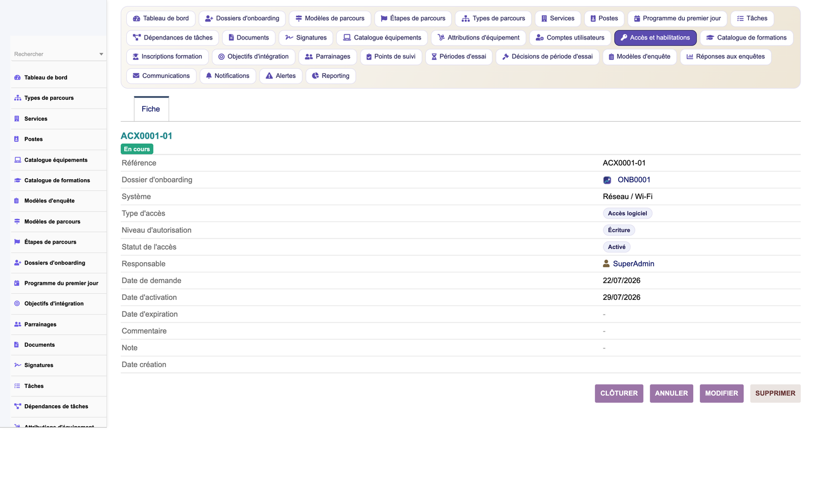
Task: Open Programme du premier jour top pill
Action: pyautogui.click(x=677, y=19)
